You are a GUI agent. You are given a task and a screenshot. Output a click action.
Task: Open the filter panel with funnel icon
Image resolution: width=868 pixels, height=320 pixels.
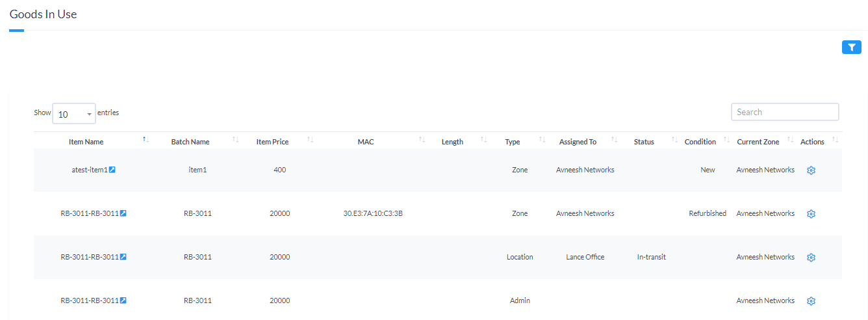point(851,47)
